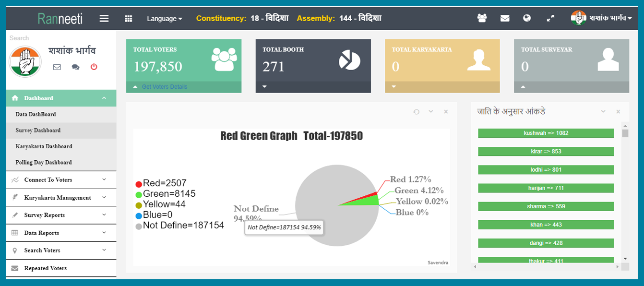Click the hamburger menu icon in top bar

pyautogui.click(x=104, y=18)
